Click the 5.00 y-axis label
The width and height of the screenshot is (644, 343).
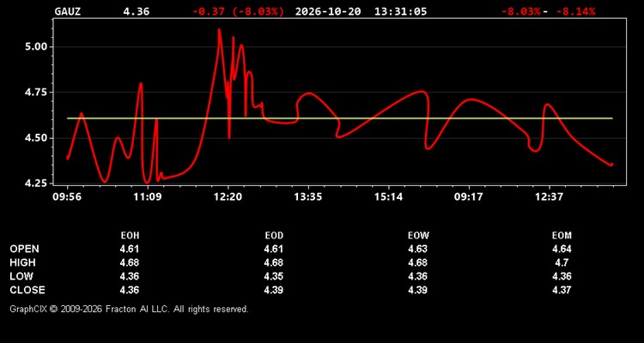point(37,47)
